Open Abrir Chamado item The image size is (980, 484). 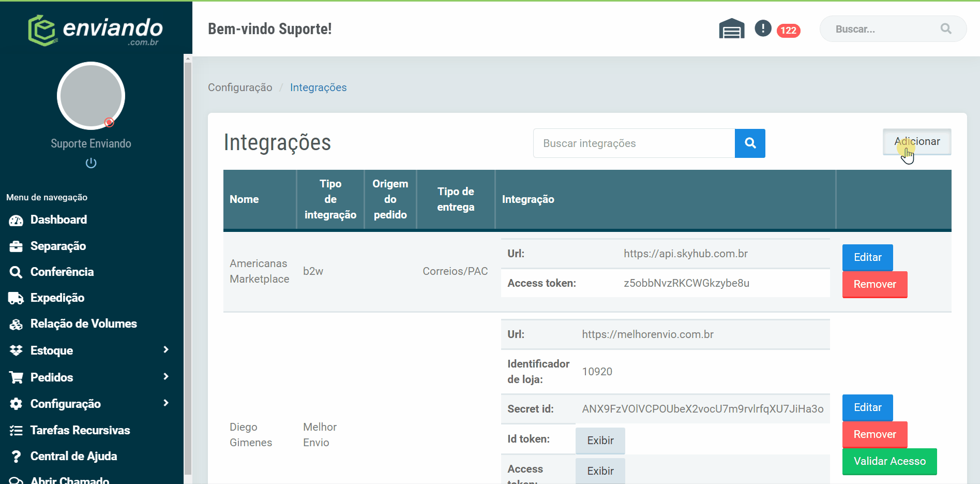click(x=70, y=479)
